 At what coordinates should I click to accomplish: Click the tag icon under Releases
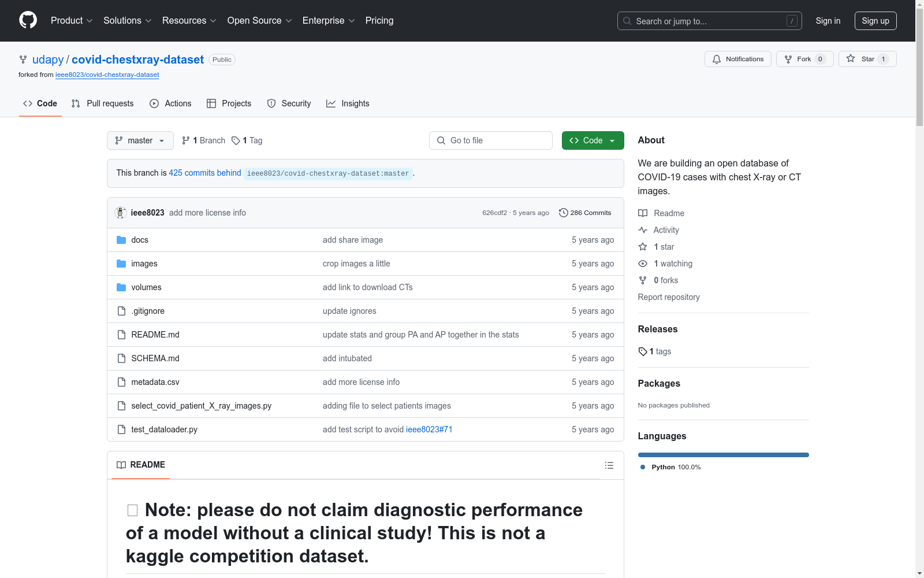pos(643,351)
